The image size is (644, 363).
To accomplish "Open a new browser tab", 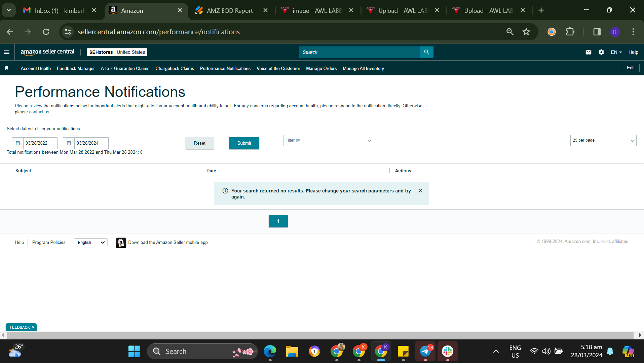I will pos(541,10).
